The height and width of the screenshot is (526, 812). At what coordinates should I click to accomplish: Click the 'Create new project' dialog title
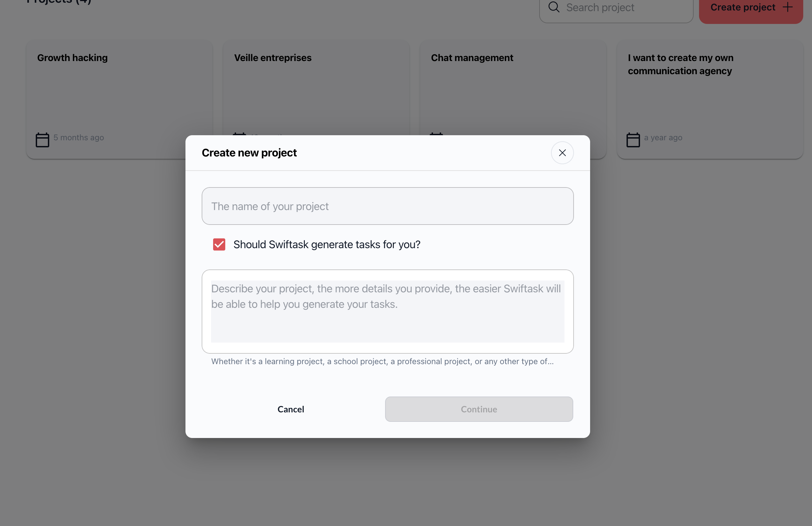(250, 153)
